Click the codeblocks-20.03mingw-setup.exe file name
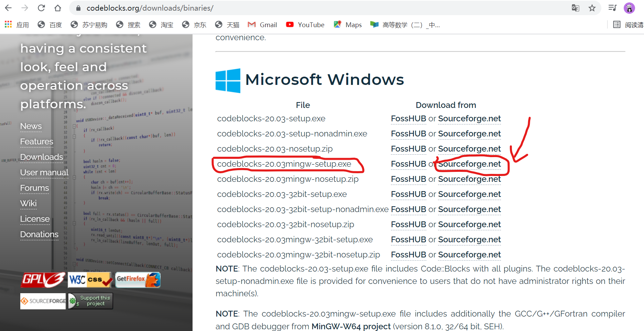 284,164
